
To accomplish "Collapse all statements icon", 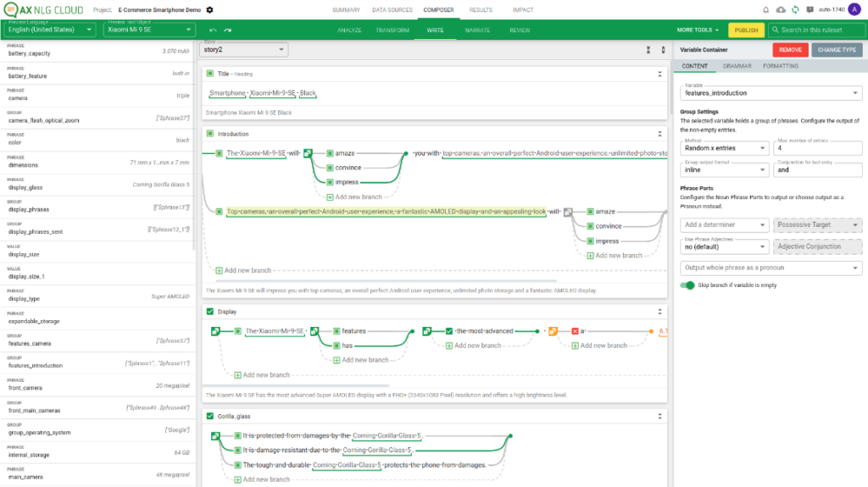I will tap(648, 50).
